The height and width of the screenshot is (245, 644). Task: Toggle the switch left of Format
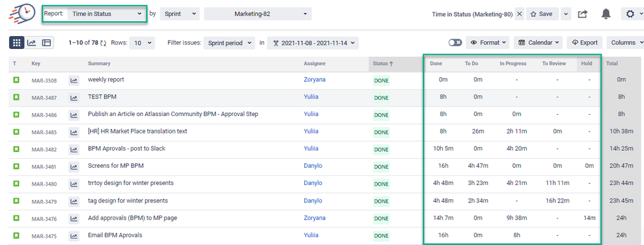(x=455, y=43)
